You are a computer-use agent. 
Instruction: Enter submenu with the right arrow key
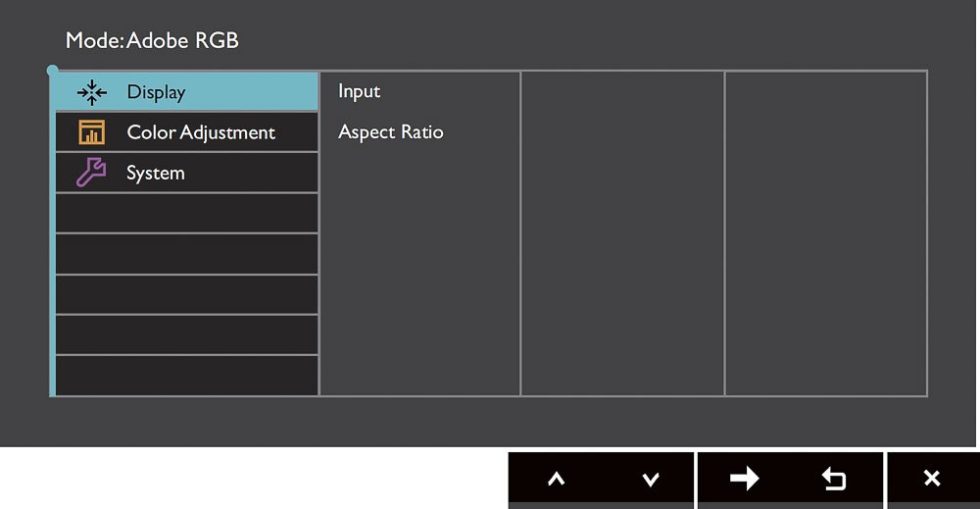coord(745,479)
